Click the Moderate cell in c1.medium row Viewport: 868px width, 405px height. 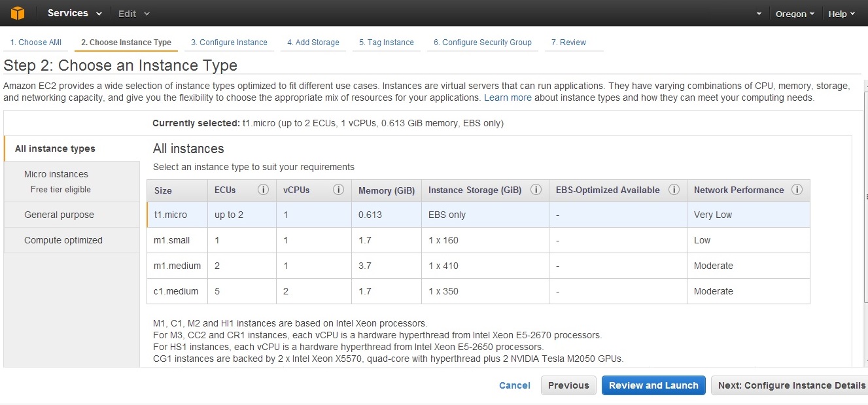click(x=748, y=291)
